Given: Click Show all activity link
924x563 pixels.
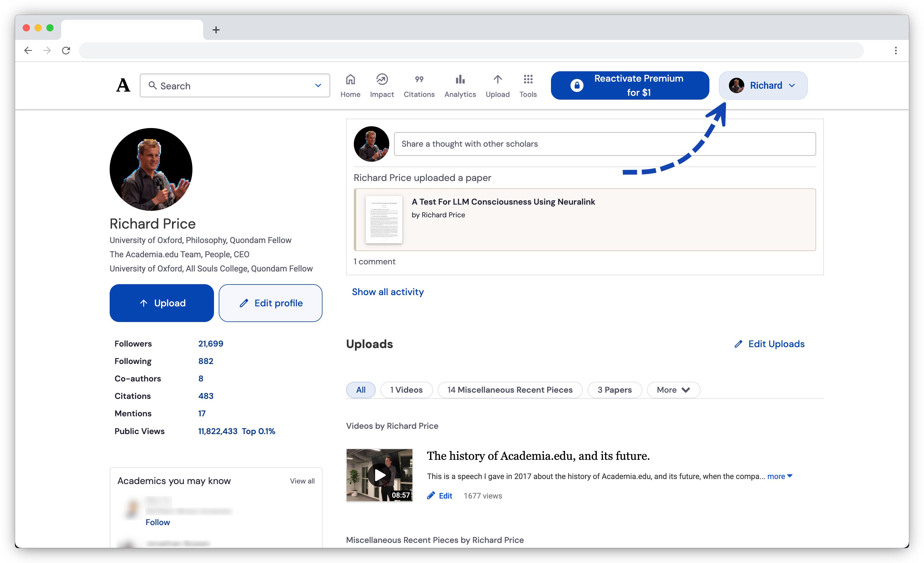Looking at the screenshot, I should coord(388,292).
